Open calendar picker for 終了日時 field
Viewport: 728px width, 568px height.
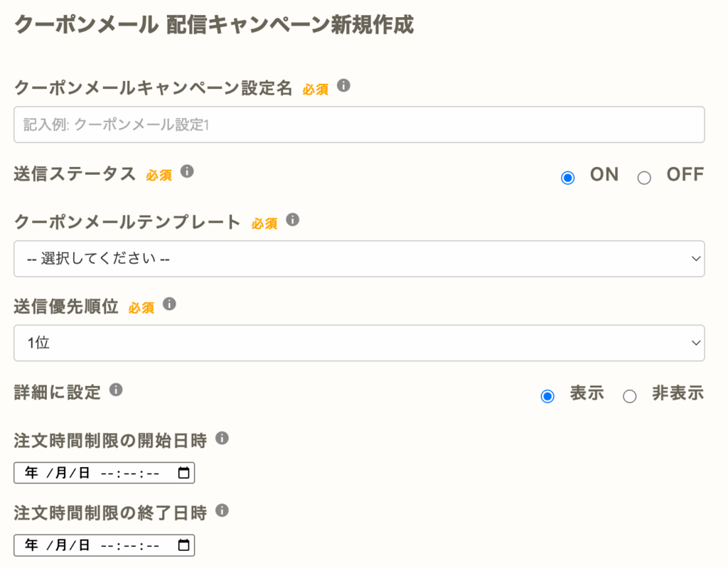pyautogui.click(x=183, y=545)
